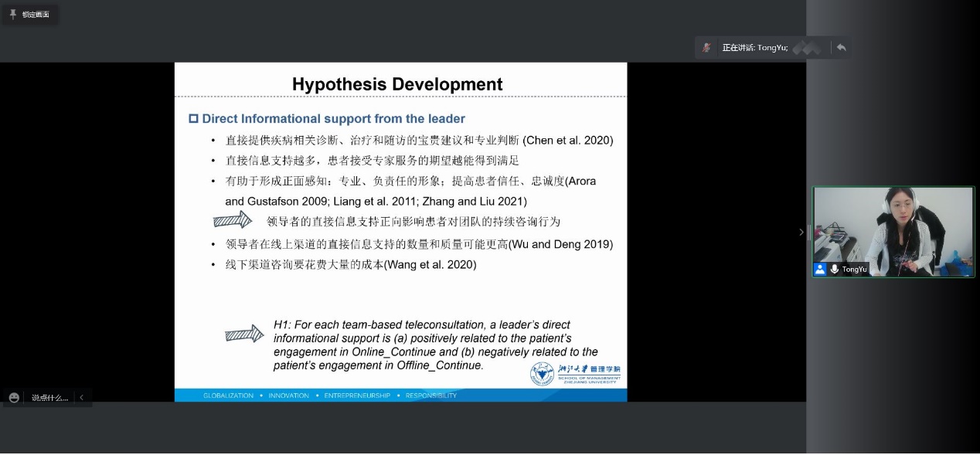Click the reply arrow icon in speaker bar

point(841,48)
